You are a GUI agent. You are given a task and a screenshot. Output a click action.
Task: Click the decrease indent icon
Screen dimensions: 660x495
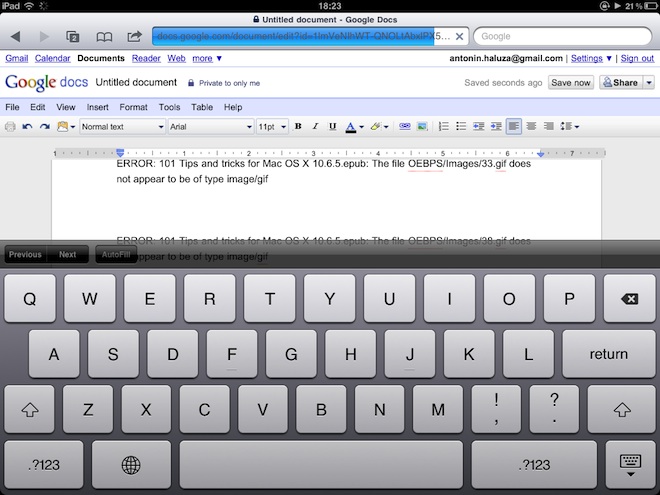tap(479, 126)
